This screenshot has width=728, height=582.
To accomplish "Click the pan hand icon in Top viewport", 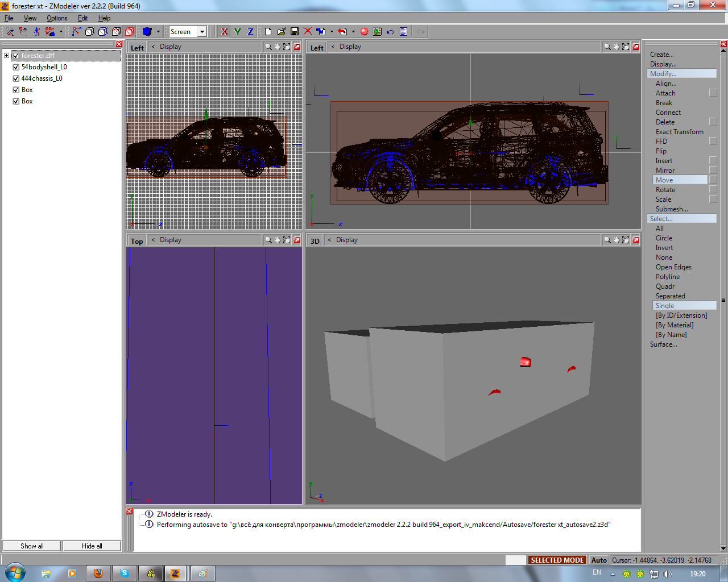I will pyautogui.click(x=278, y=240).
